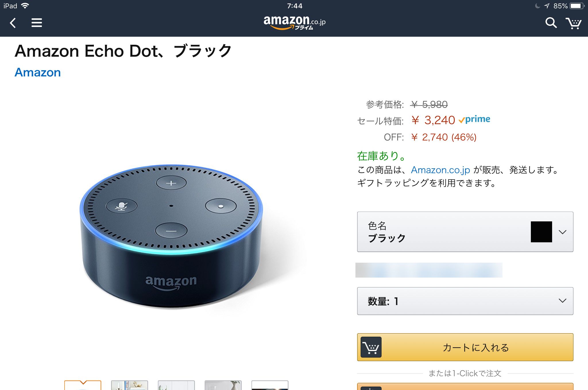Go back with the left arrow icon
The height and width of the screenshot is (390, 588).
coord(13,23)
